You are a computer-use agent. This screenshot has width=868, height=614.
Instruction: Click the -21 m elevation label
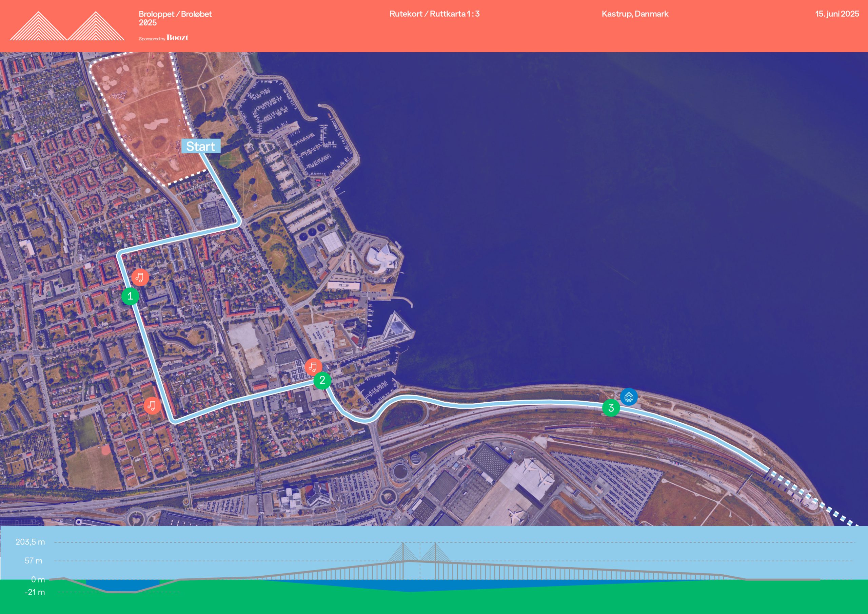tap(34, 592)
